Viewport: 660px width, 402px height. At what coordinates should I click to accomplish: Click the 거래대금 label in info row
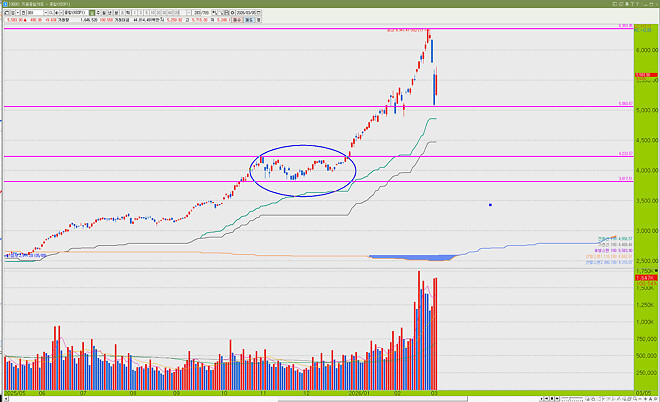coord(122,20)
